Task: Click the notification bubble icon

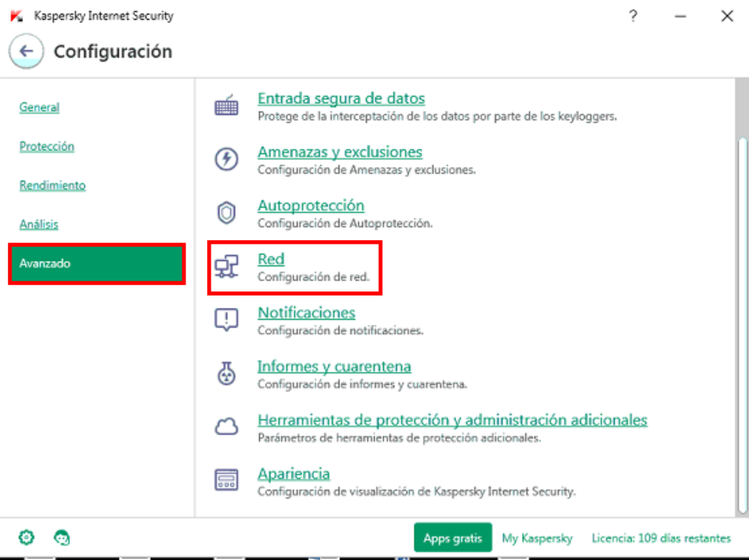Action: pyautogui.click(x=226, y=320)
